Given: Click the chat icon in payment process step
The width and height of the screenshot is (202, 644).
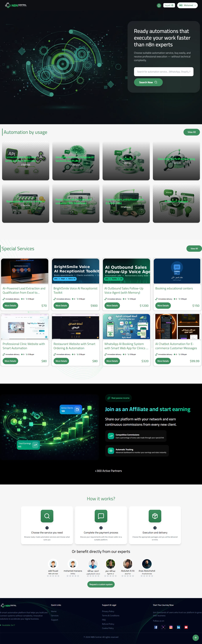Looking at the screenshot, I should [x=101, y=516].
